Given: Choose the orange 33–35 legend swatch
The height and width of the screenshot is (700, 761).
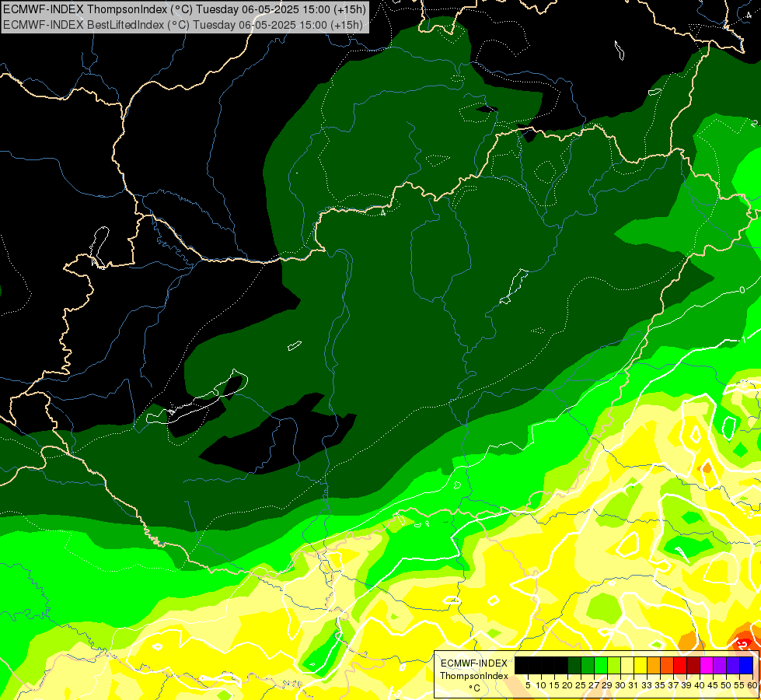Looking at the screenshot, I should (x=654, y=665).
